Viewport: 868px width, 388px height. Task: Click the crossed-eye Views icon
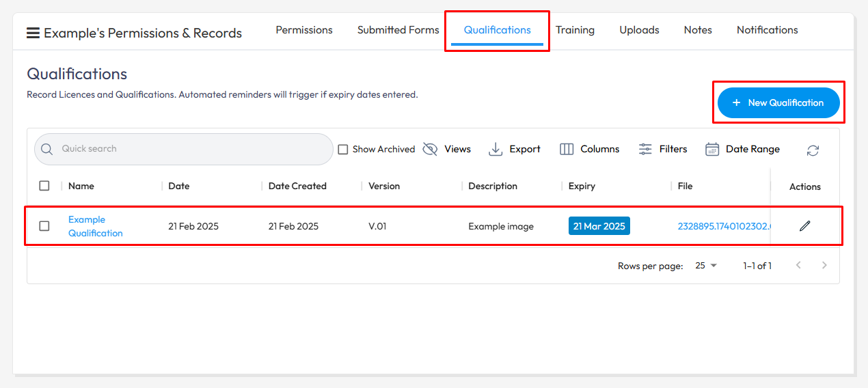430,149
